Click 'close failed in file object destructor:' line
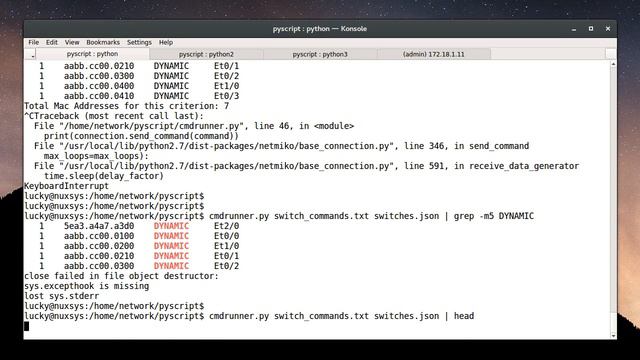 [x=122, y=276]
